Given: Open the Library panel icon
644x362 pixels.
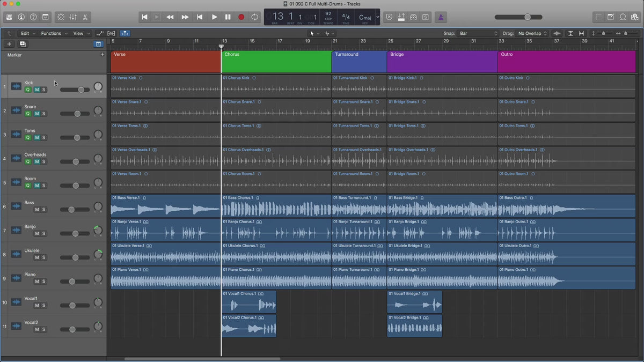Looking at the screenshot, I should pyautogui.click(x=9, y=17).
